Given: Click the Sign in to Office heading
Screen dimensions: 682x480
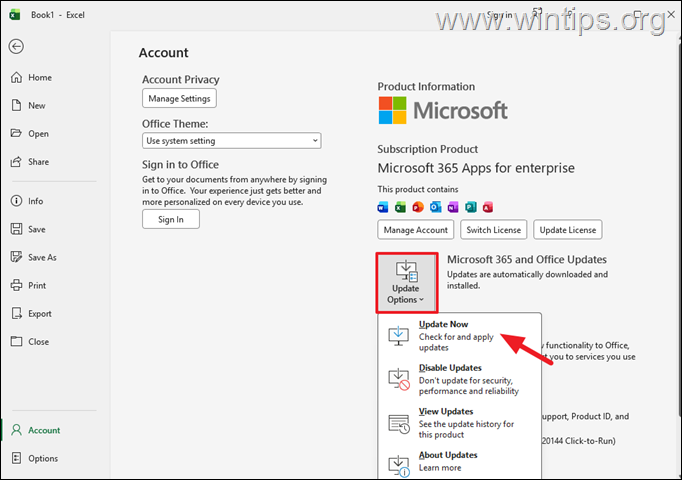Looking at the screenshot, I should pyautogui.click(x=181, y=165).
